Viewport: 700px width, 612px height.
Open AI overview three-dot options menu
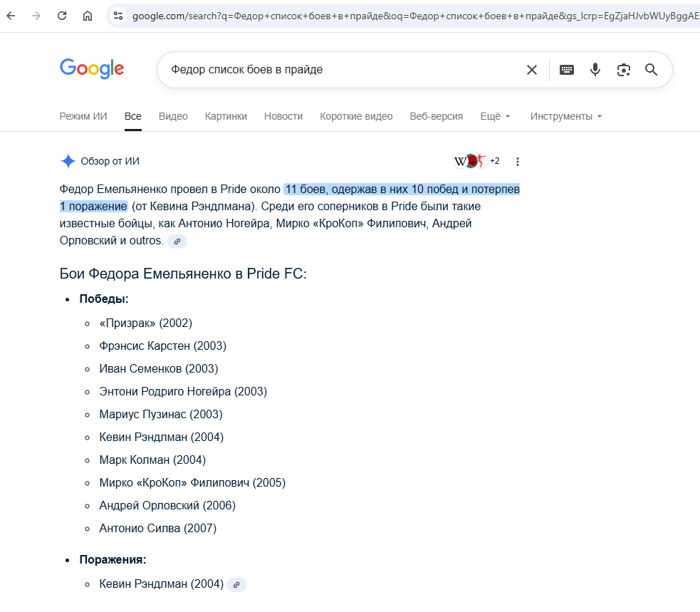518,162
